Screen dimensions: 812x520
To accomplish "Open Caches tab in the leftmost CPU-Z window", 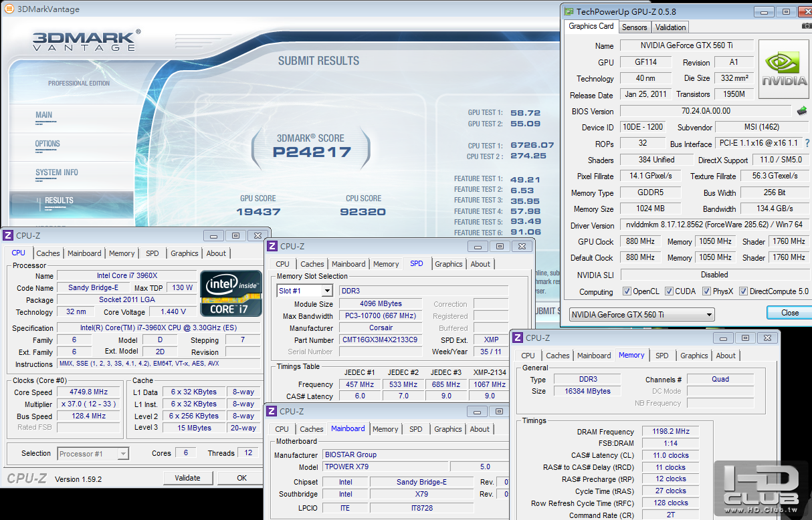I will (48, 253).
